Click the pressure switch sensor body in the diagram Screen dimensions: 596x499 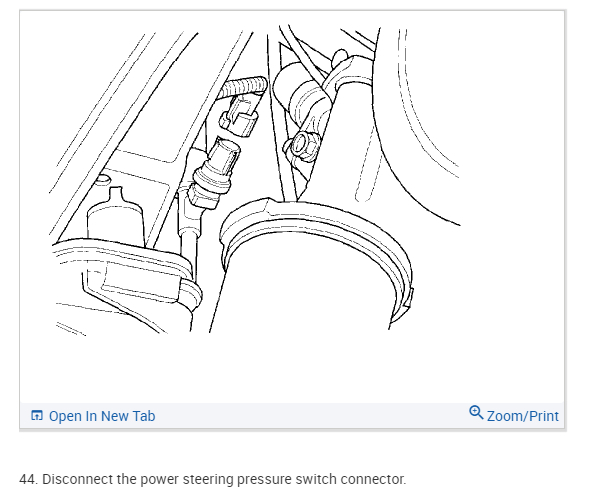(214, 173)
